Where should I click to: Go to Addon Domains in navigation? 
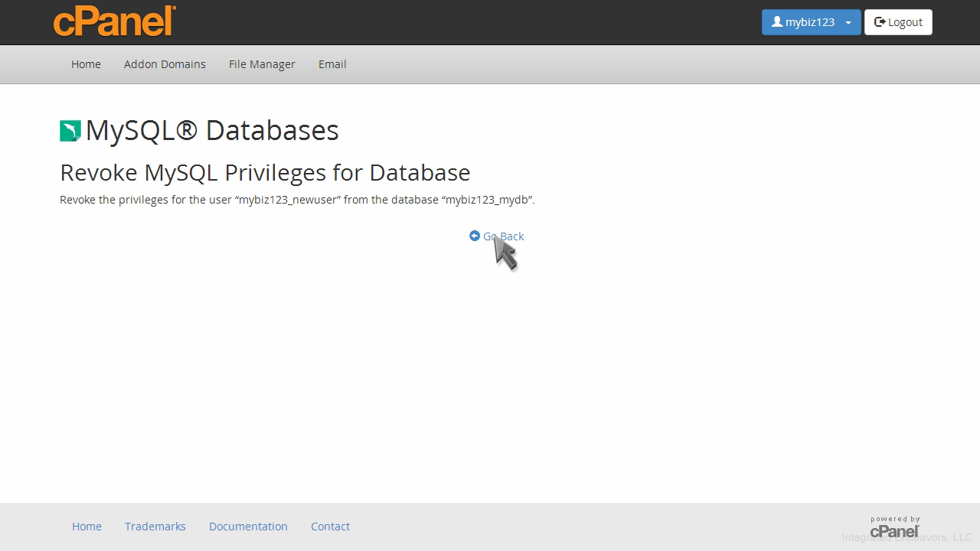(165, 64)
